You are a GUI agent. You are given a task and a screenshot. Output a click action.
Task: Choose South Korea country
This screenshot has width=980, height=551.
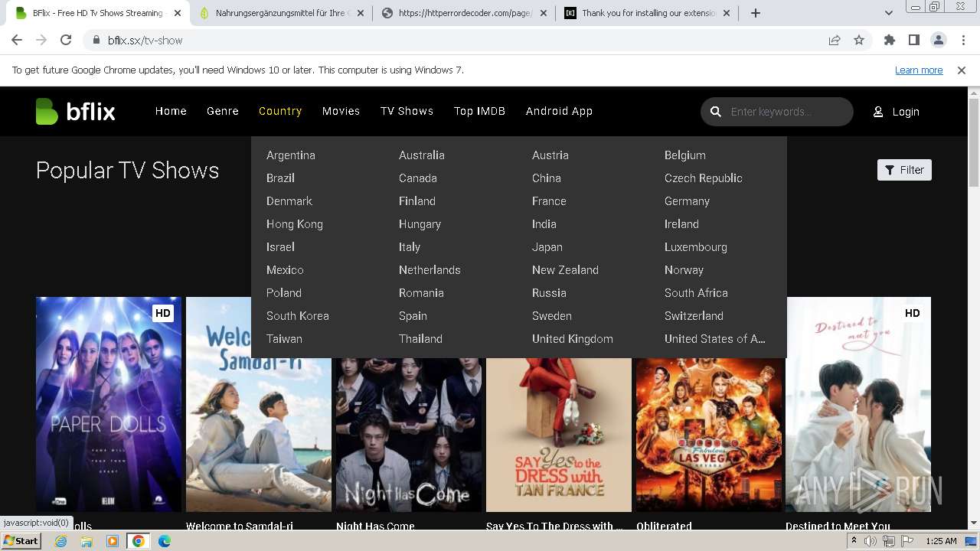coord(298,316)
